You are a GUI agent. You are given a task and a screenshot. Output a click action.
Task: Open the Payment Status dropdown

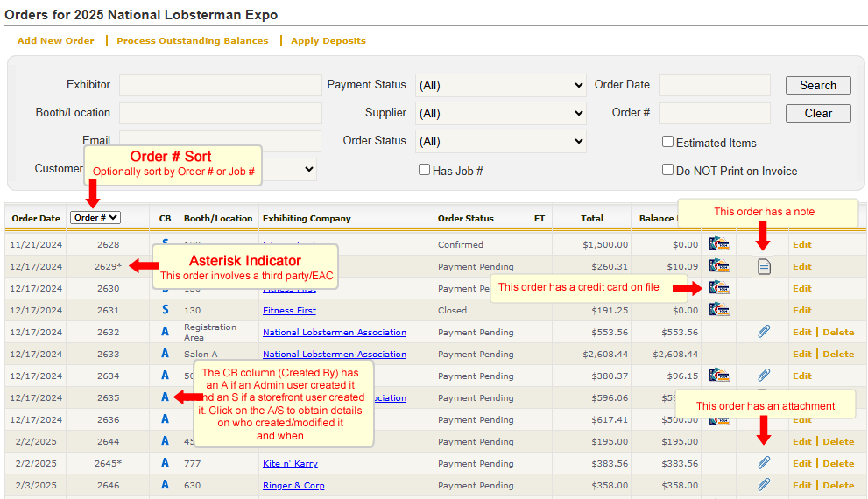[500, 85]
